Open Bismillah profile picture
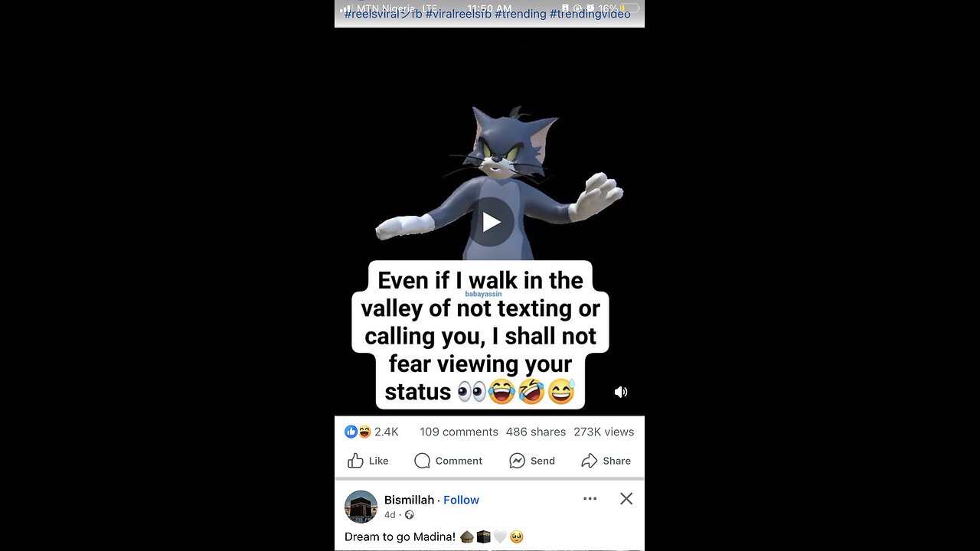This screenshot has height=551, width=980. (x=361, y=507)
